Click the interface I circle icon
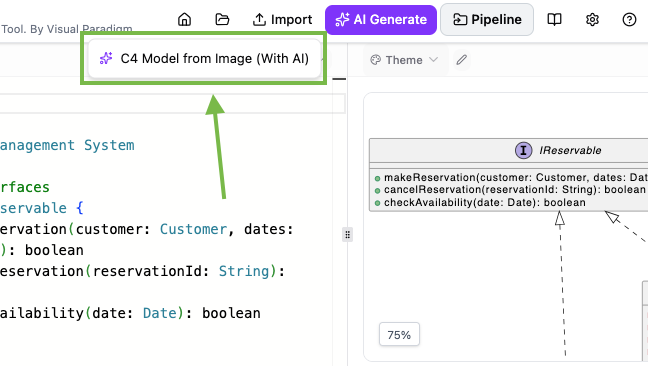Screen dimensions: 648x366 (523, 150)
